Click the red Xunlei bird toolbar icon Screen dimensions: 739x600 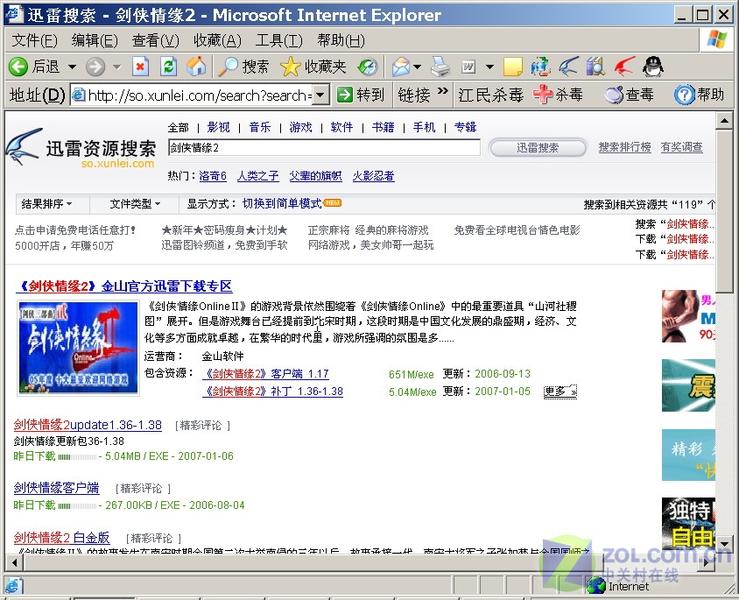click(x=624, y=67)
